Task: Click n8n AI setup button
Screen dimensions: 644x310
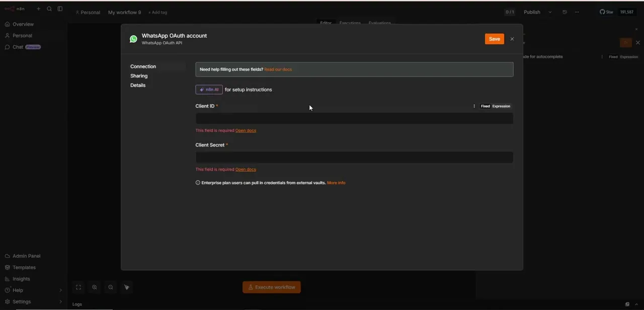Action: click(x=209, y=90)
